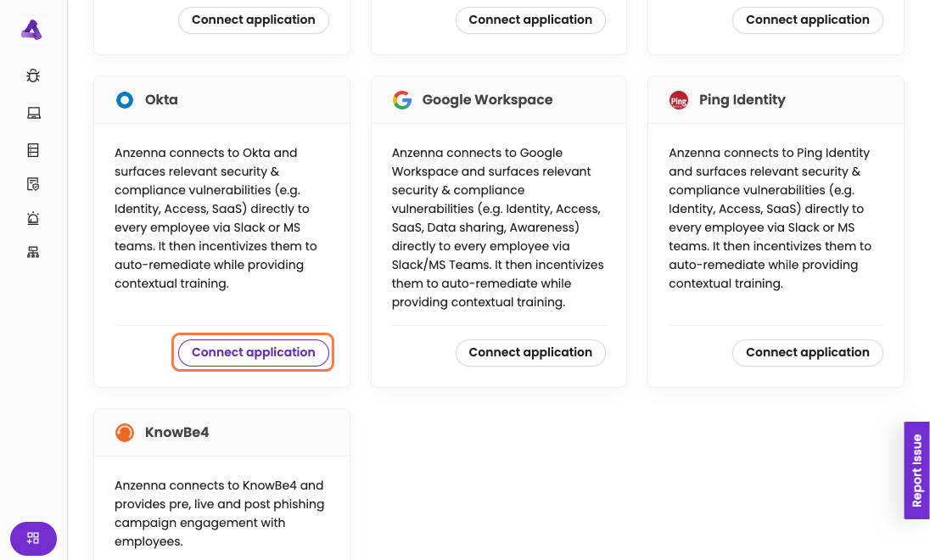Image resolution: width=930 pixels, height=560 pixels.
Task: Open the bug icon in the sidebar
Action: [33, 76]
